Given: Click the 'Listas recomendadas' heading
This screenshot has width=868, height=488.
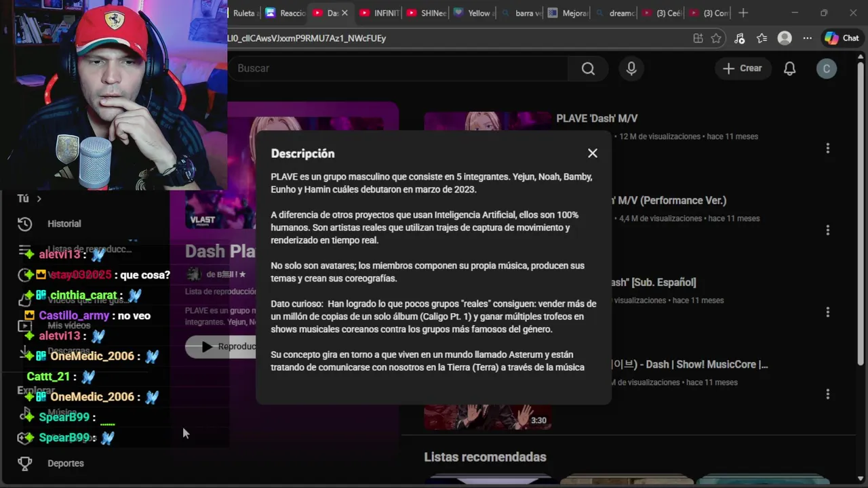Looking at the screenshot, I should [x=485, y=457].
